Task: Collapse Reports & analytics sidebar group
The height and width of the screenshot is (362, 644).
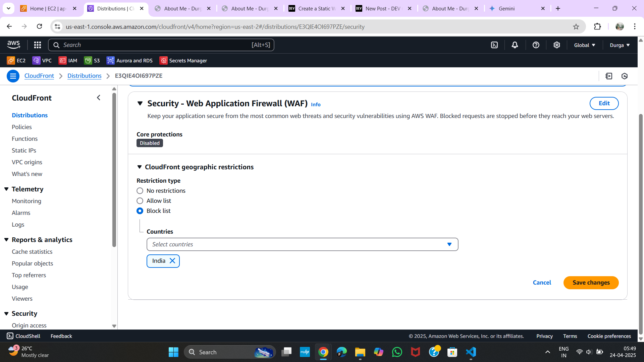Action: pos(6,240)
